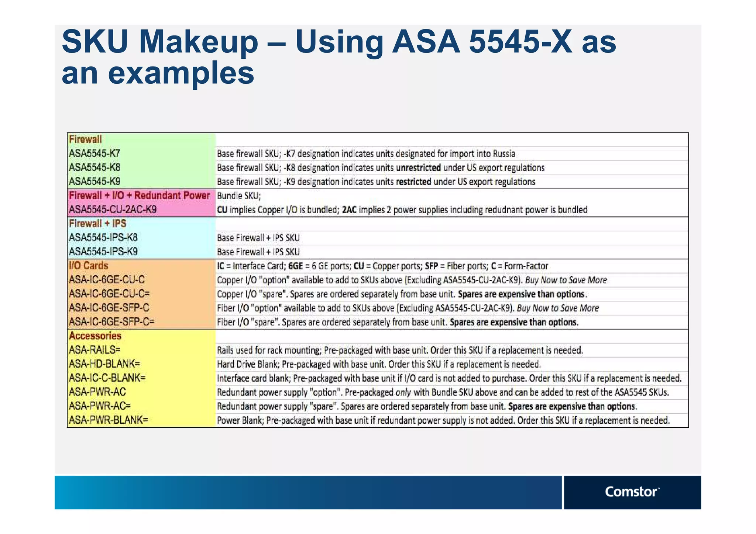Viewport: 756px width, 534px height.
Task: Click the ASA-IC-6GE-CU-C SKU cell
Action: coord(107,280)
